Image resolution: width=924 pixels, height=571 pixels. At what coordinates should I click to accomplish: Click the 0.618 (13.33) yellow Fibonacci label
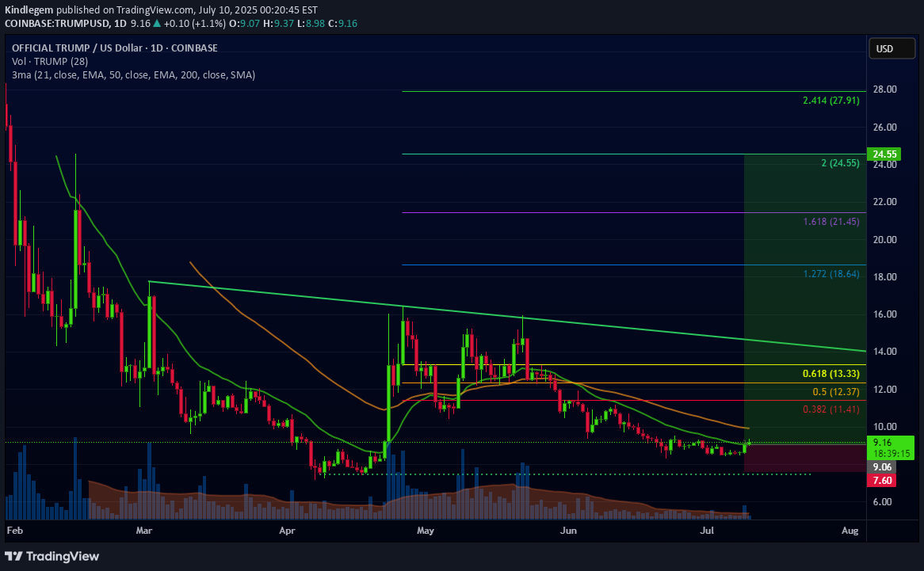(x=830, y=374)
